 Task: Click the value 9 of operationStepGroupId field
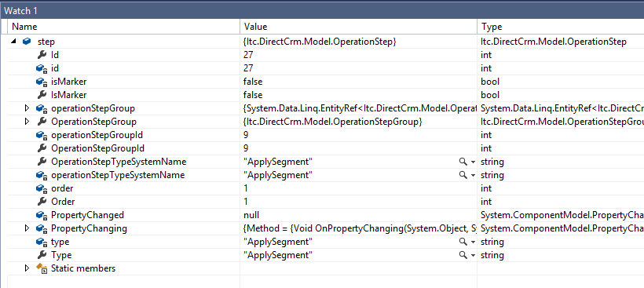(x=246, y=136)
